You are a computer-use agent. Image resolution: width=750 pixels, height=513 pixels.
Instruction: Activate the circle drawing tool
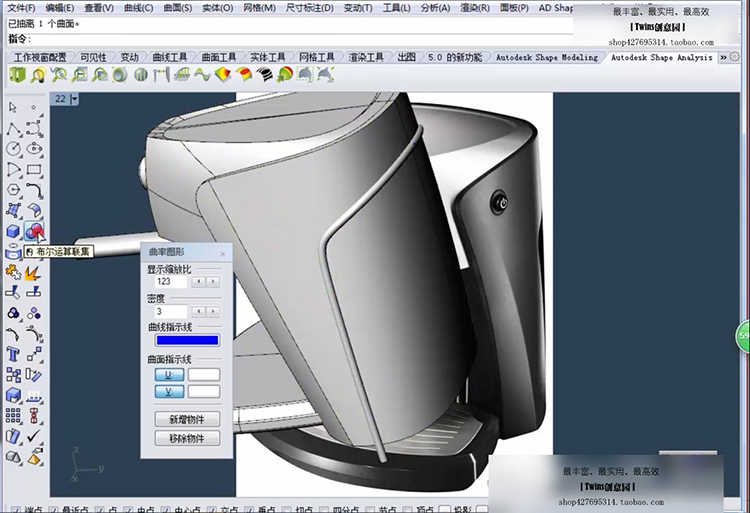pos(13,149)
